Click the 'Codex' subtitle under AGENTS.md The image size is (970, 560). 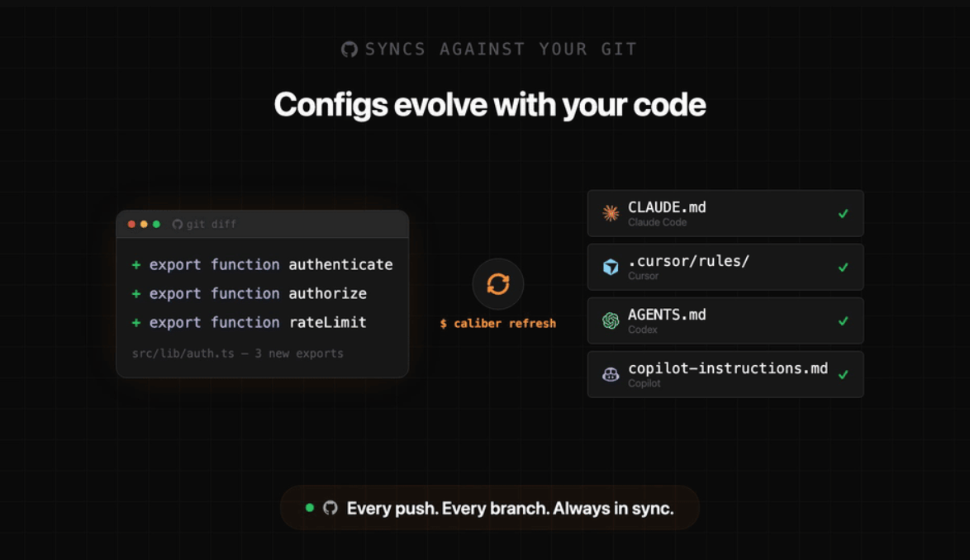pyautogui.click(x=643, y=330)
